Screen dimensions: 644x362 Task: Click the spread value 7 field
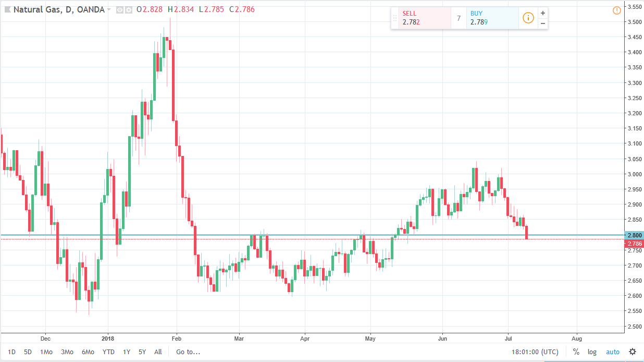tap(459, 18)
